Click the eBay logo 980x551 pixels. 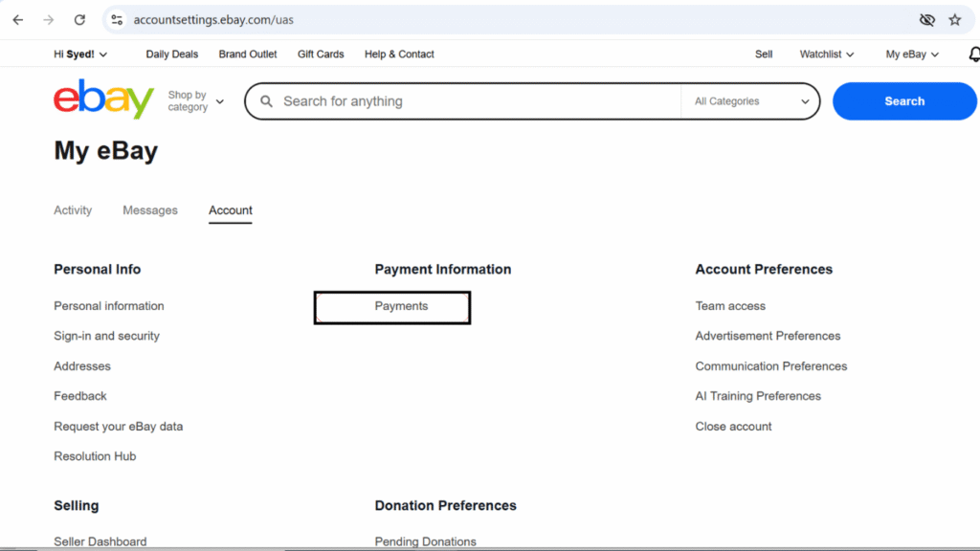[103, 99]
